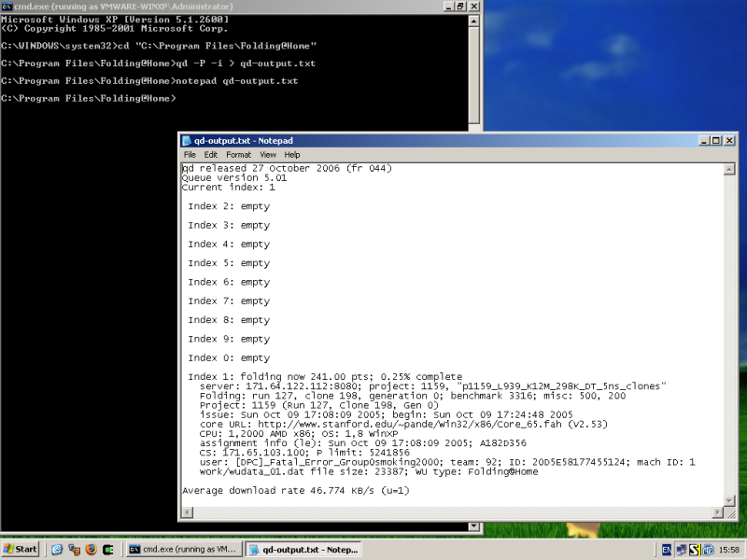Click Notepad horizontal scrollbar left arrow
Screen dimensions: 747x560
(188, 512)
